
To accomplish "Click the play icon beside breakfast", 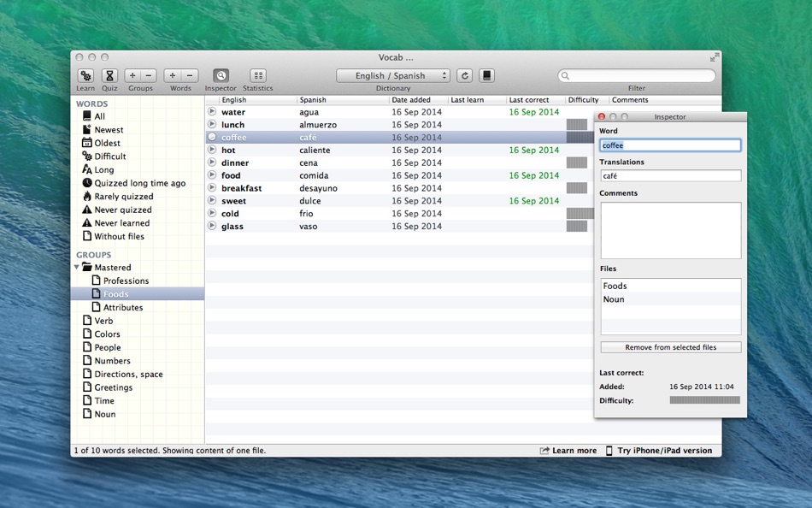I will coord(212,187).
